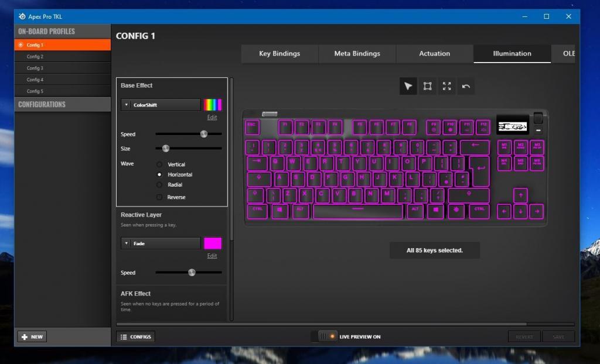Enable the Reverse wave checkbox

(159, 197)
